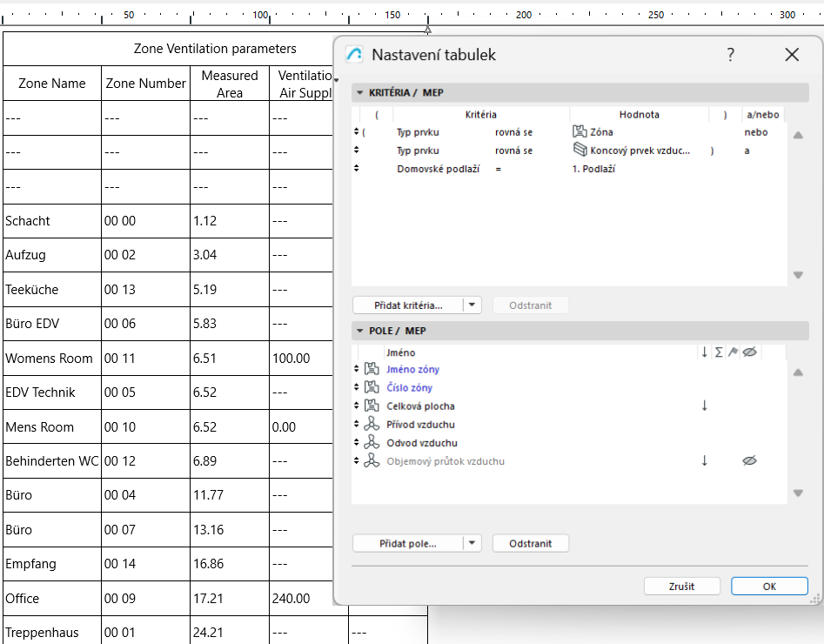Click Odstranit below the fields list

[529, 543]
